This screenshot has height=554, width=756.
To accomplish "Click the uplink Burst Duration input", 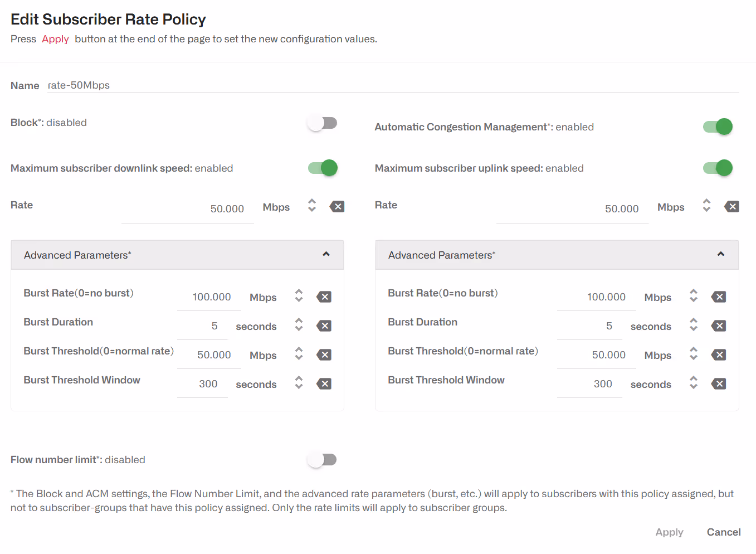I will (x=589, y=326).
